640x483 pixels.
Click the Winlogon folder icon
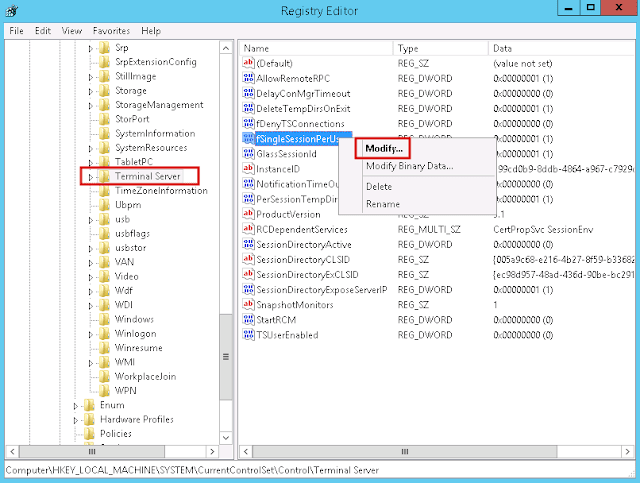[104, 334]
